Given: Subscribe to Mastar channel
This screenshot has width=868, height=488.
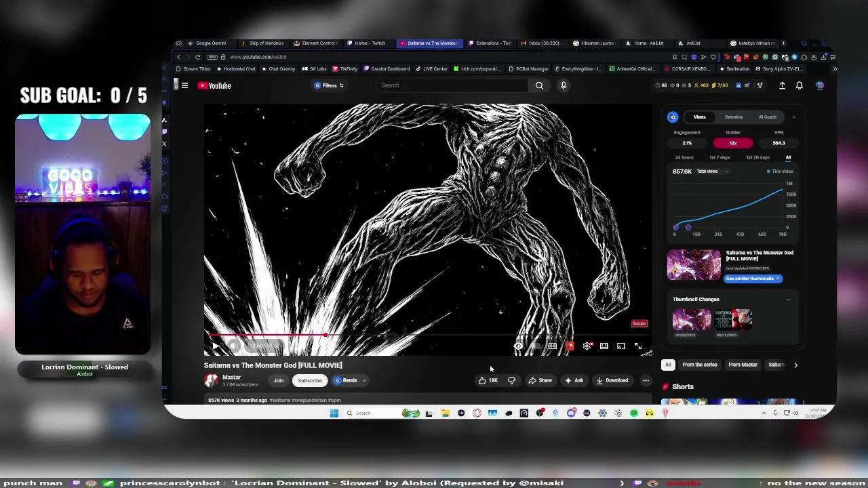Looking at the screenshot, I should click(310, 380).
